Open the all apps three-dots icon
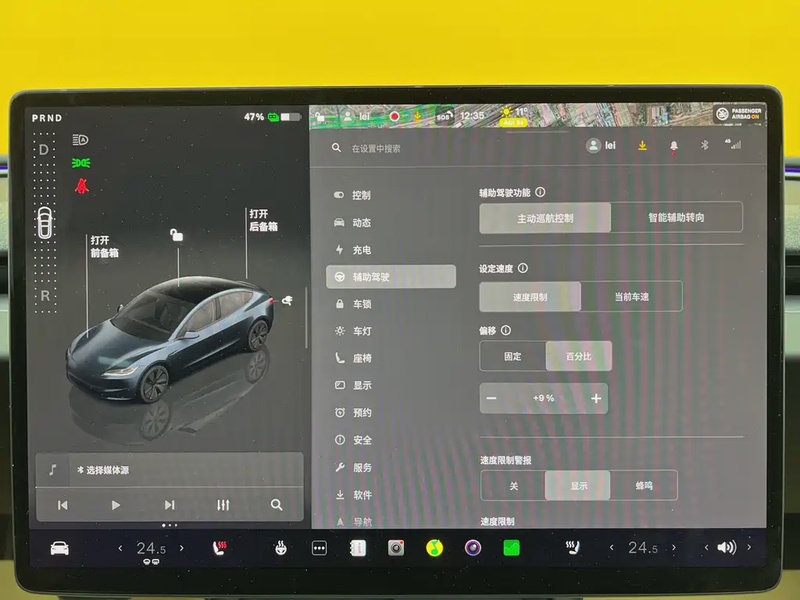The image size is (800, 600). pos(319,548)
